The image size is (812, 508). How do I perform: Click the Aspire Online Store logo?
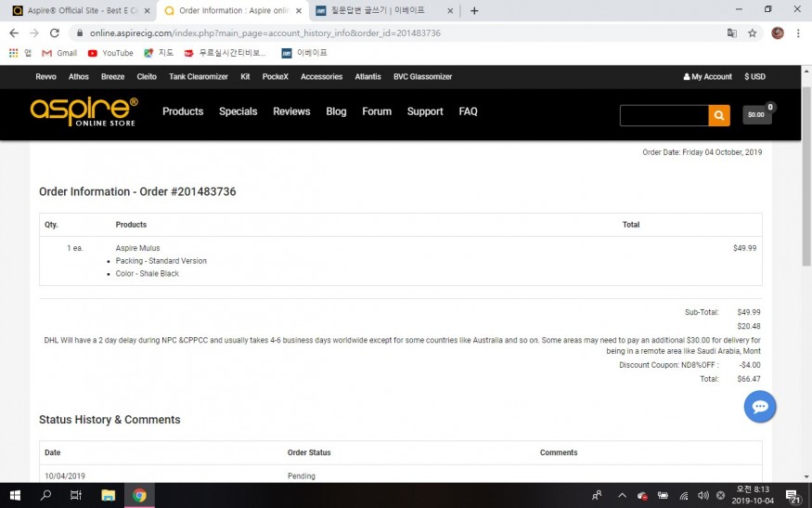(x=84, y=111)
